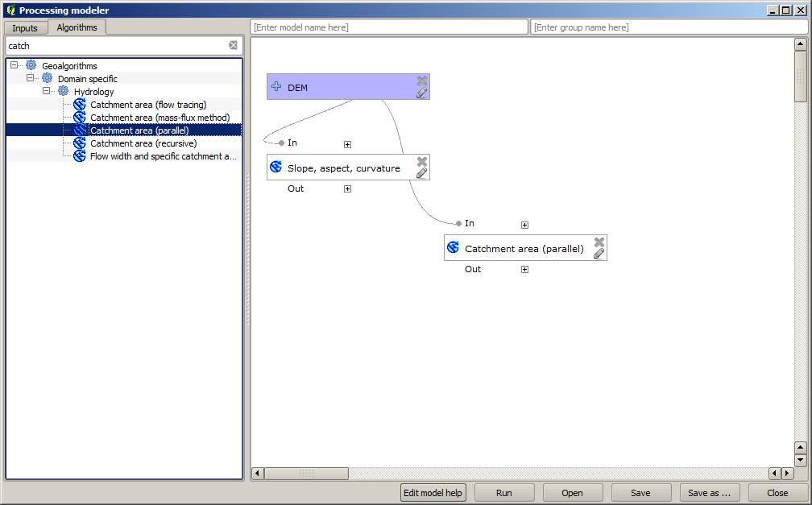Expand Out section of Catchment area node
Screen dimensions: 812x505
tap(524, 269)
